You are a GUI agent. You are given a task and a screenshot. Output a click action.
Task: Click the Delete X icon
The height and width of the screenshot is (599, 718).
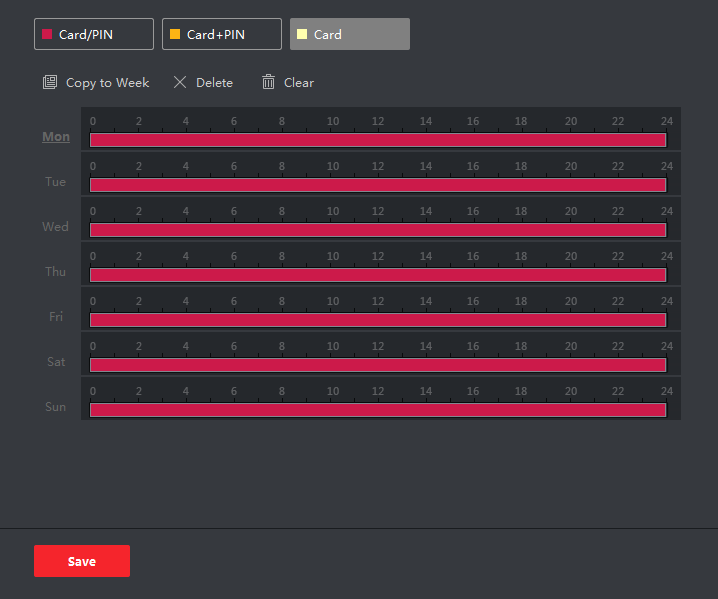tap(180, 83)
